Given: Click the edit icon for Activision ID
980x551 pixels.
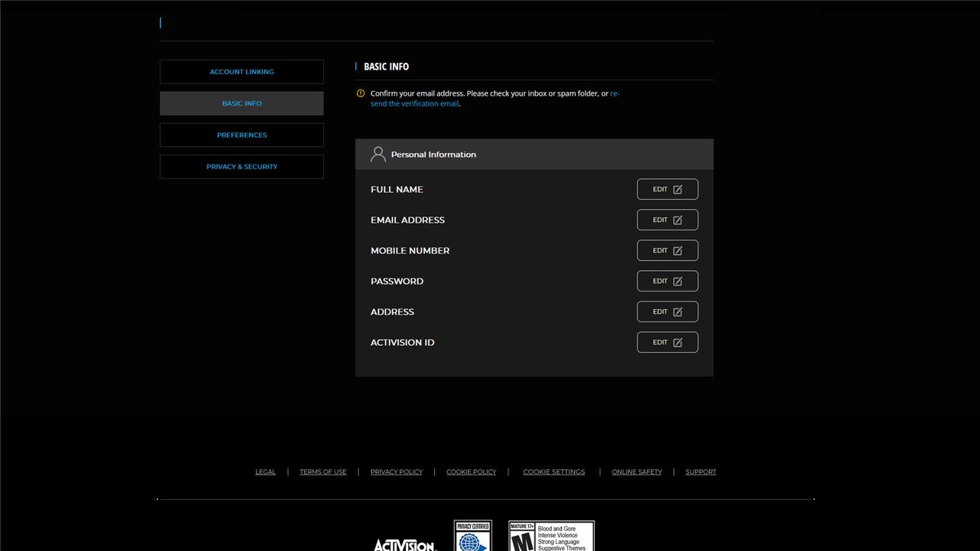Looking at the screenshot, I should pos(678,343).
